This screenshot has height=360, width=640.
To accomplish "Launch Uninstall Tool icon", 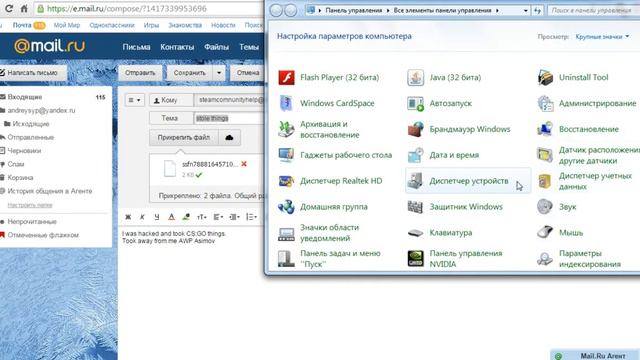I will tap(545, 77).
